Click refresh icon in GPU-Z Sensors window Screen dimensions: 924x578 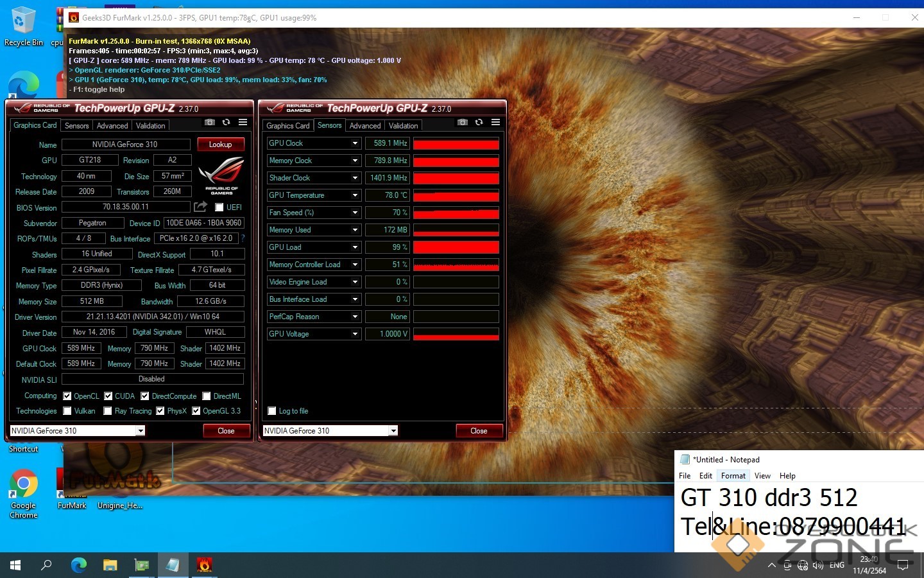(479, 122)
